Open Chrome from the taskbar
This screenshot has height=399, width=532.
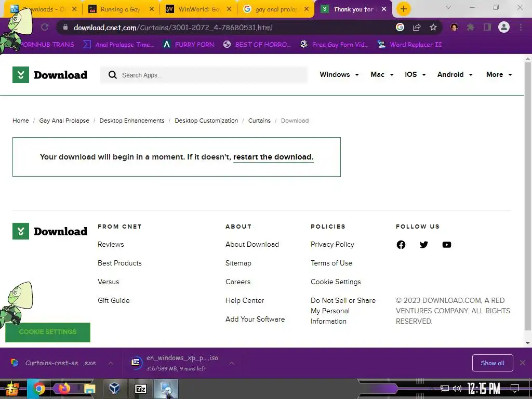pos(38,389)
